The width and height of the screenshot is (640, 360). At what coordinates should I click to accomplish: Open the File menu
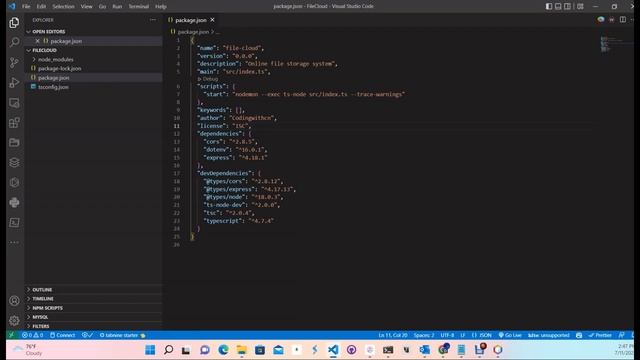pos(26,7)
